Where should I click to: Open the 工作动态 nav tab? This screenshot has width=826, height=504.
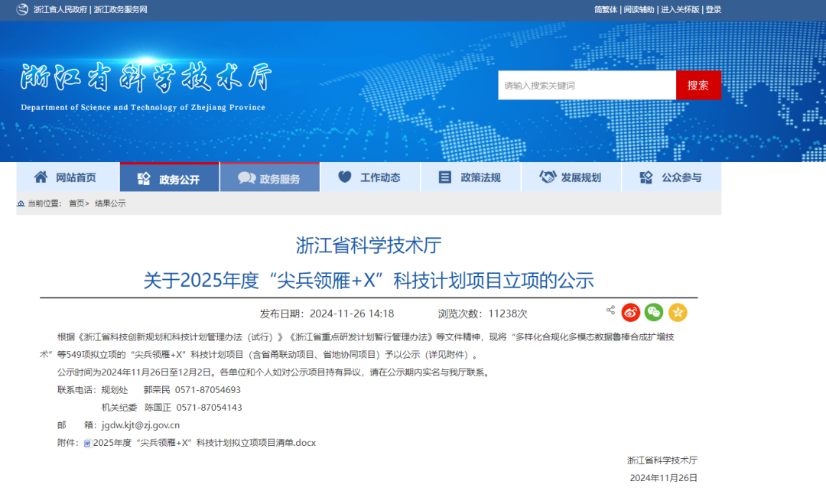point(370,177)
